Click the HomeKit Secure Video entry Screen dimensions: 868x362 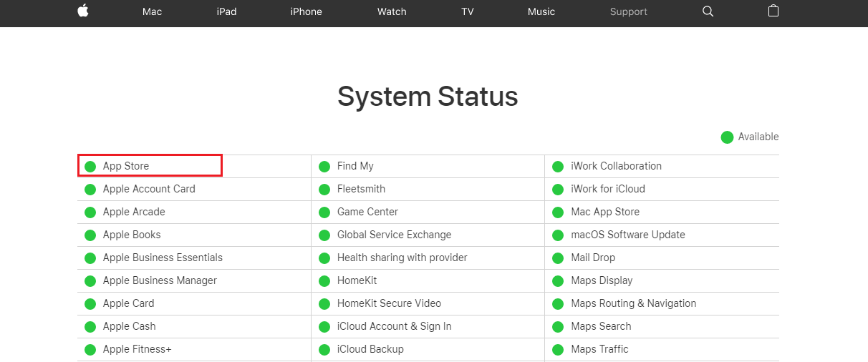[x=389, y=303]
